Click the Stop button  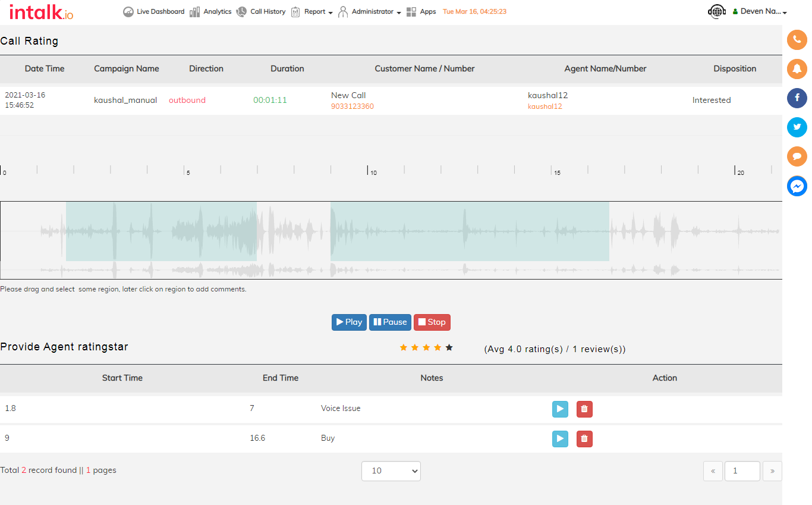click(x=432, y=322)
